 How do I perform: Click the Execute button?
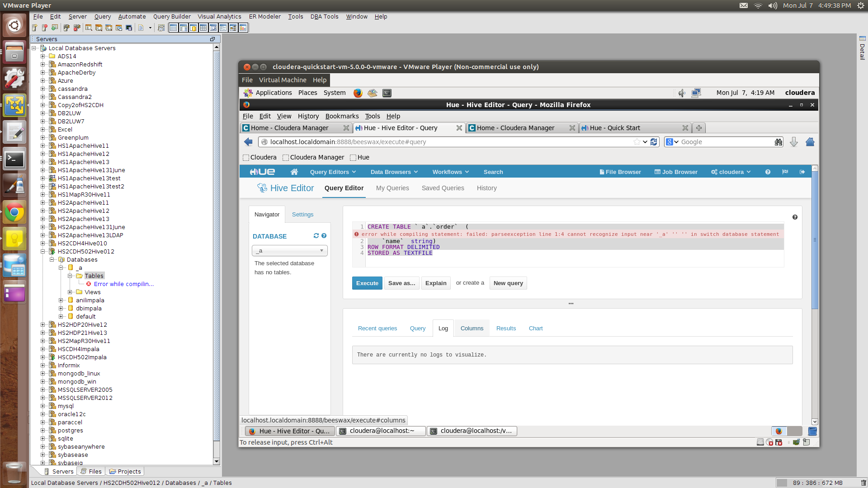(367, 283)
